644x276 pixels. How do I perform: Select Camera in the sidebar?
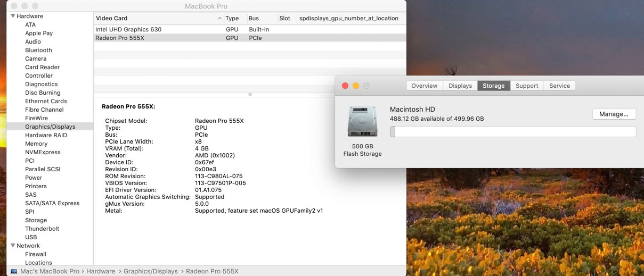pyautogui.click(x=36, y=58)
